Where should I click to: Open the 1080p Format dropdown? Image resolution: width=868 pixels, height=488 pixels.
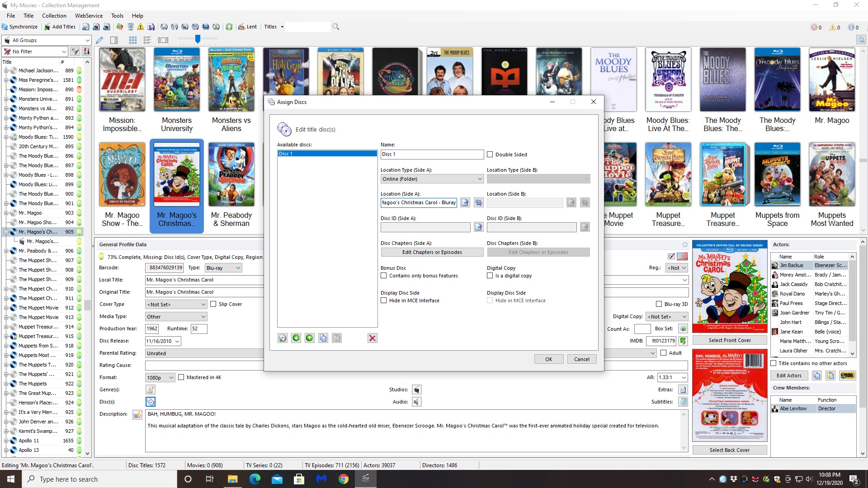pyautogui.click(x=160, y=378)
